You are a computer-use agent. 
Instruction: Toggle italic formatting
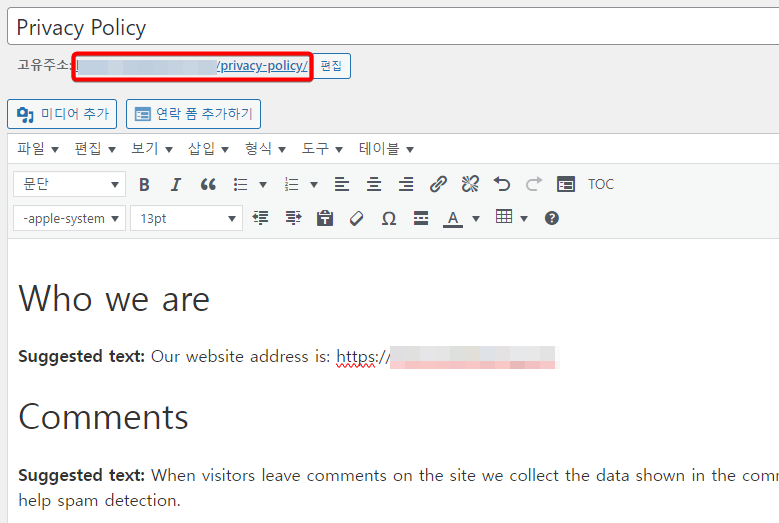(x=175, y=185)
